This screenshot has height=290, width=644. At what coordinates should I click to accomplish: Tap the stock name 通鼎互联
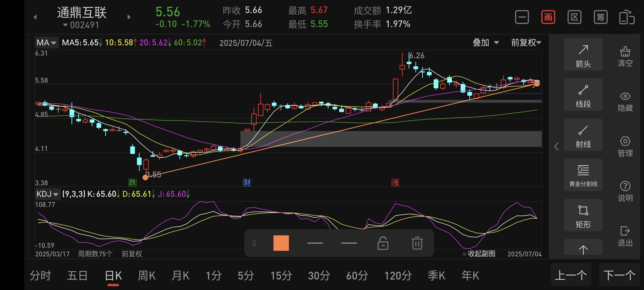(82, 12)
